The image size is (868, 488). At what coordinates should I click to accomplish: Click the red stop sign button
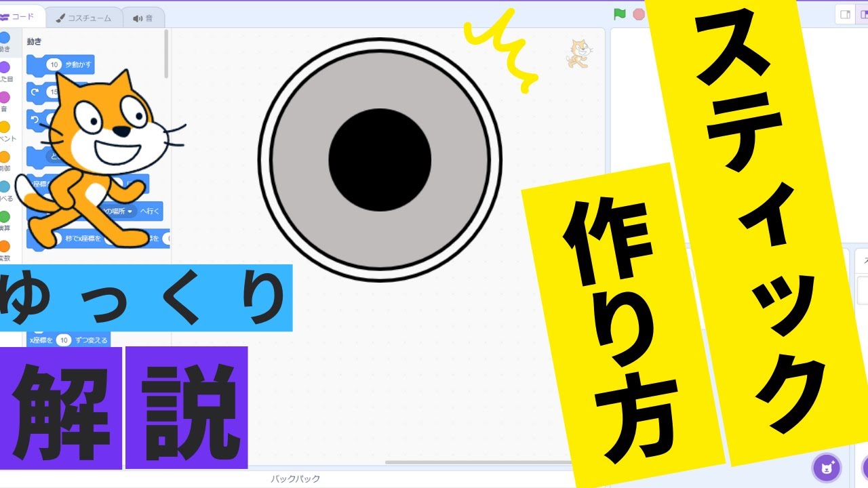tap(638, 14)
